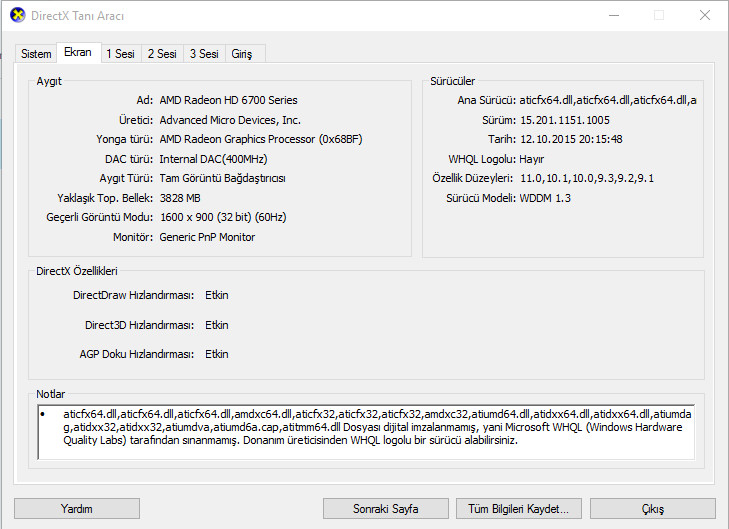Close the DirectX Tanı Aracı window

click(705, 15)
